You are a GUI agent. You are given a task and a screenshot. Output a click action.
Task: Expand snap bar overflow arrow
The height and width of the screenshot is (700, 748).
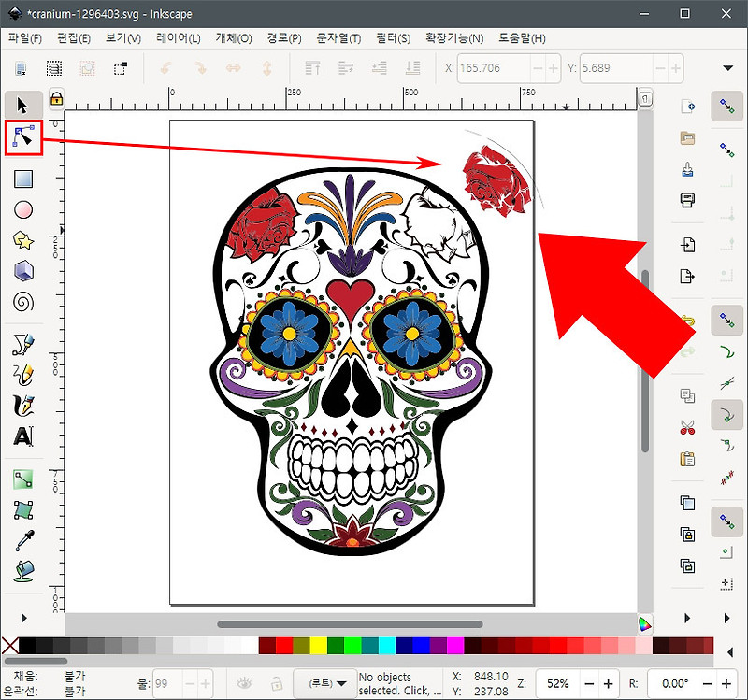click(x=727, y=619)
